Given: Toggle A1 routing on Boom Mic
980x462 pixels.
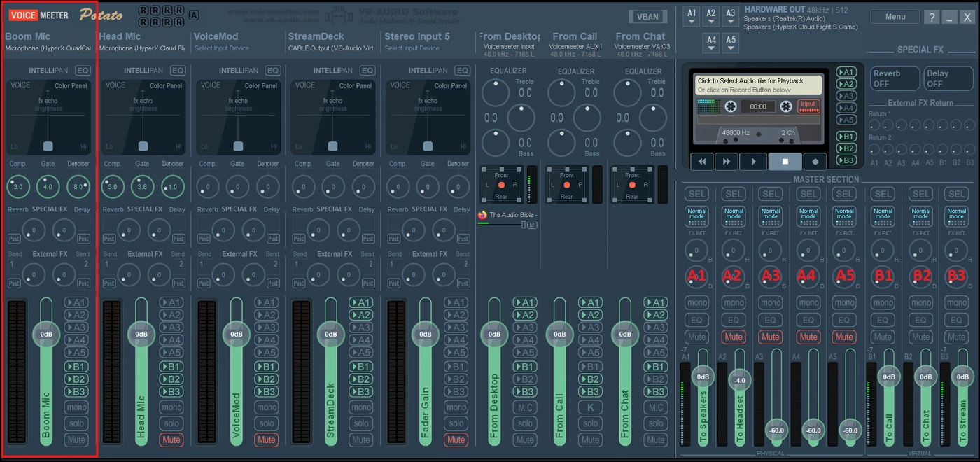Looking at the screenshot, I should tap(76, 302).
